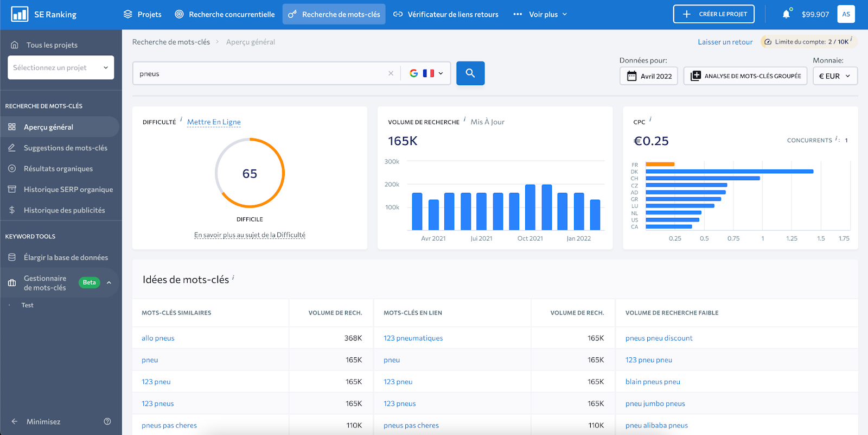Click the calendar icon in Avril 2022
868x435 pixels.
631,76
